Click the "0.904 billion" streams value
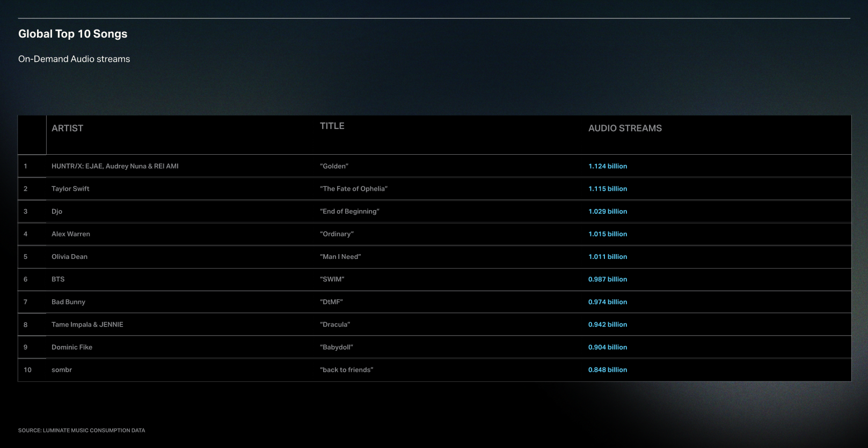The width and height of the screenshot is (868, 448). coord(608,347)
